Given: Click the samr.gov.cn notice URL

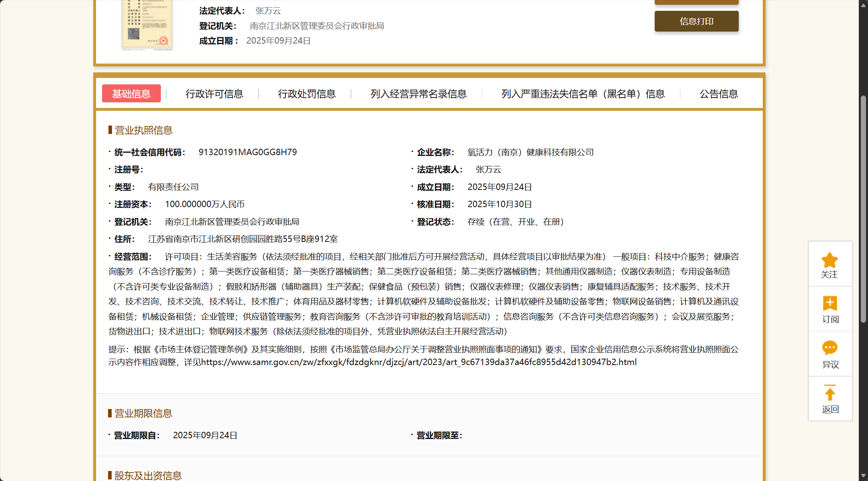Looking at the screenshot, I should tap(419, 362).
